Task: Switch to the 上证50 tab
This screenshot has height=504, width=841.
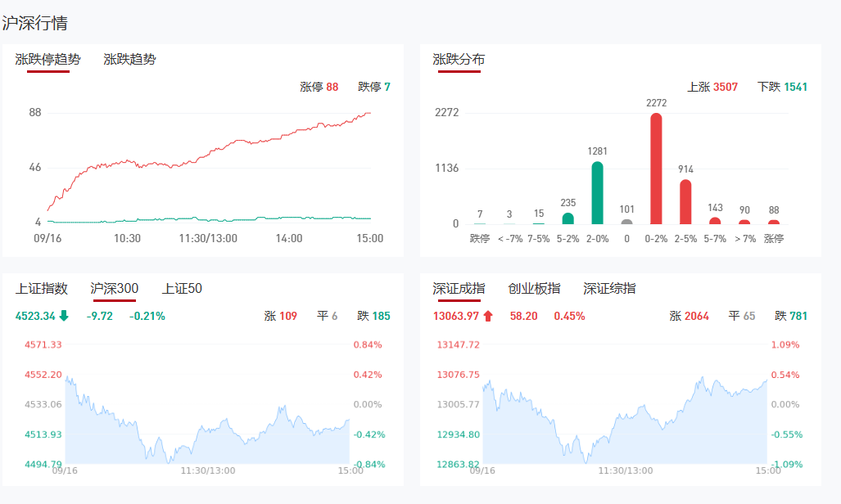Action: pos(182,288)
